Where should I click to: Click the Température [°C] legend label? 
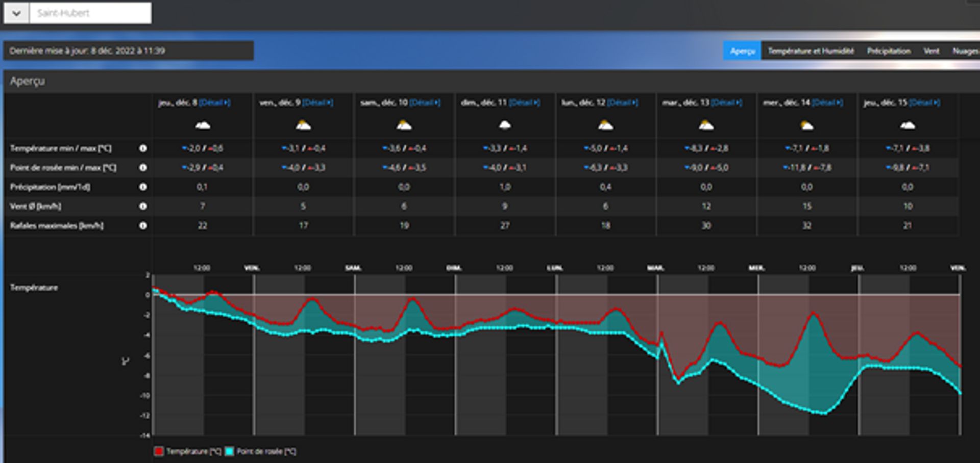(194, 451)
